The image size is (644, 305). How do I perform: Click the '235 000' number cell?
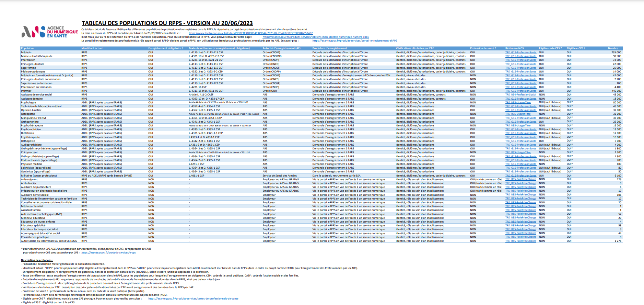616,53
